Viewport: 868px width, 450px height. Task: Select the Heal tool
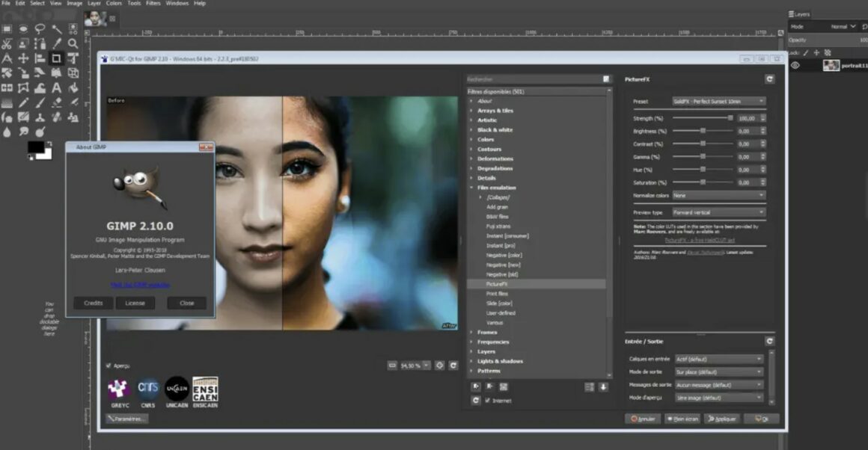56,117
